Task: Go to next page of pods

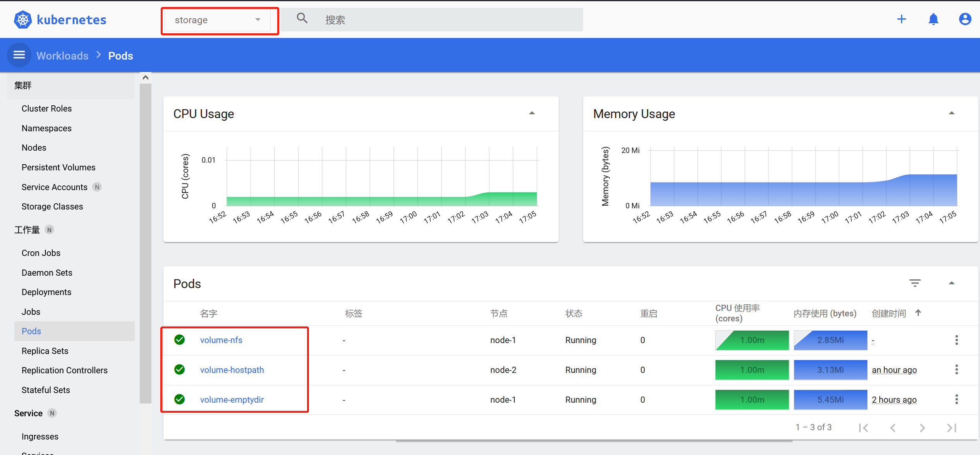Action: tap(922, 428)
